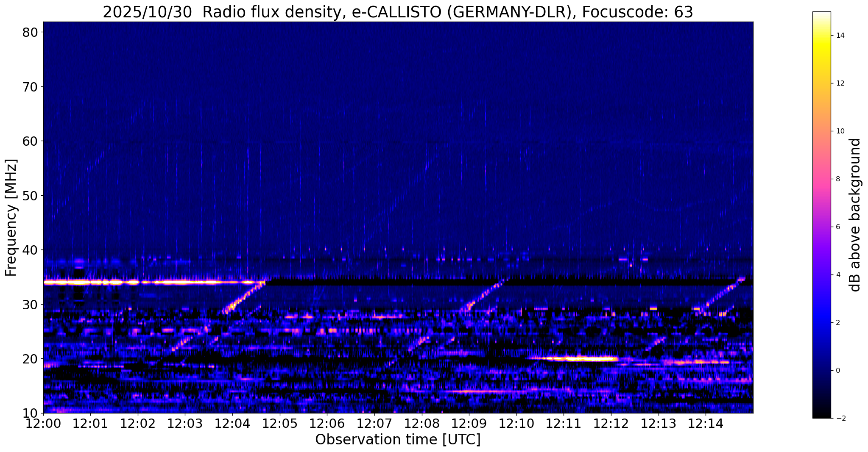Click the 50 MHz frequency tick label
Viewport: 868px width, 452px height.
pyautogui.click(x=30, y=196)
